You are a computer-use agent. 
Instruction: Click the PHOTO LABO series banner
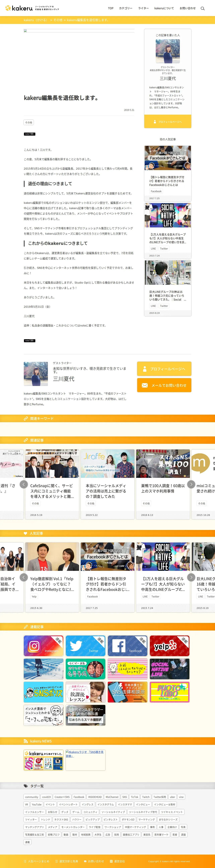(170, 692)
